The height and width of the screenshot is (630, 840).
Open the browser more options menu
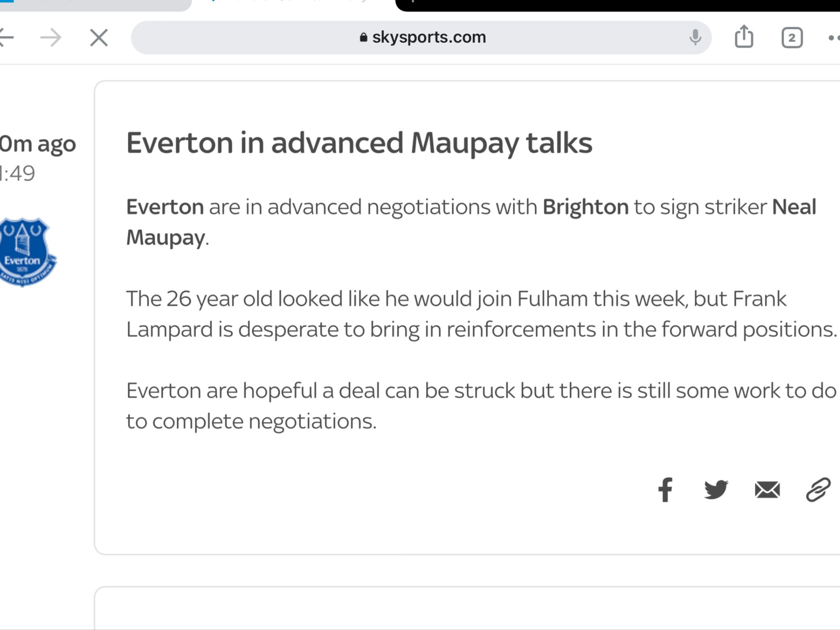coord(833,38)
